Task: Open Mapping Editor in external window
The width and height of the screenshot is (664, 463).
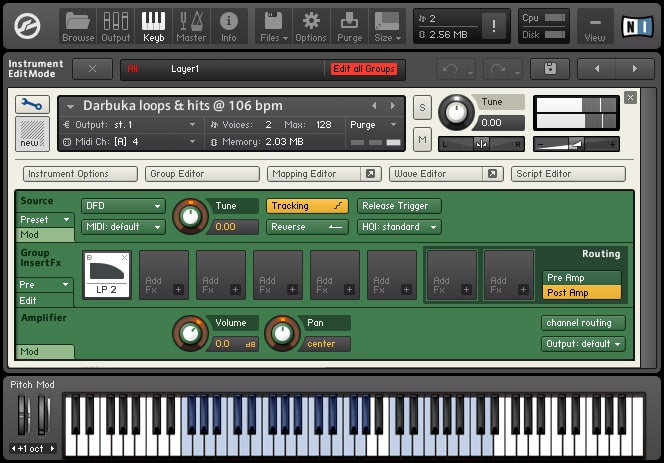Action: coord(371,174)
